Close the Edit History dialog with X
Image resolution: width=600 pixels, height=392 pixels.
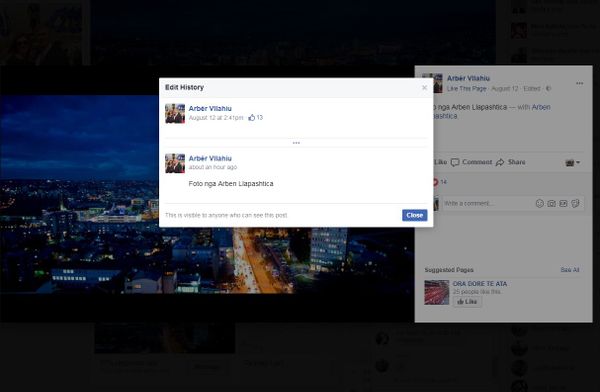[x=424, y=88]
